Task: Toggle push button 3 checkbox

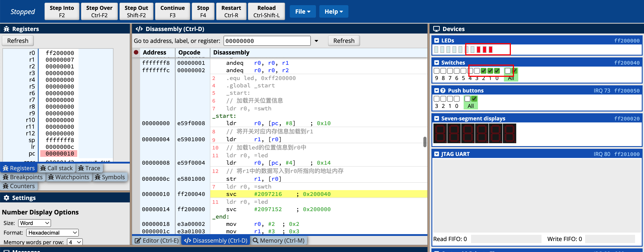Action: 437,99
